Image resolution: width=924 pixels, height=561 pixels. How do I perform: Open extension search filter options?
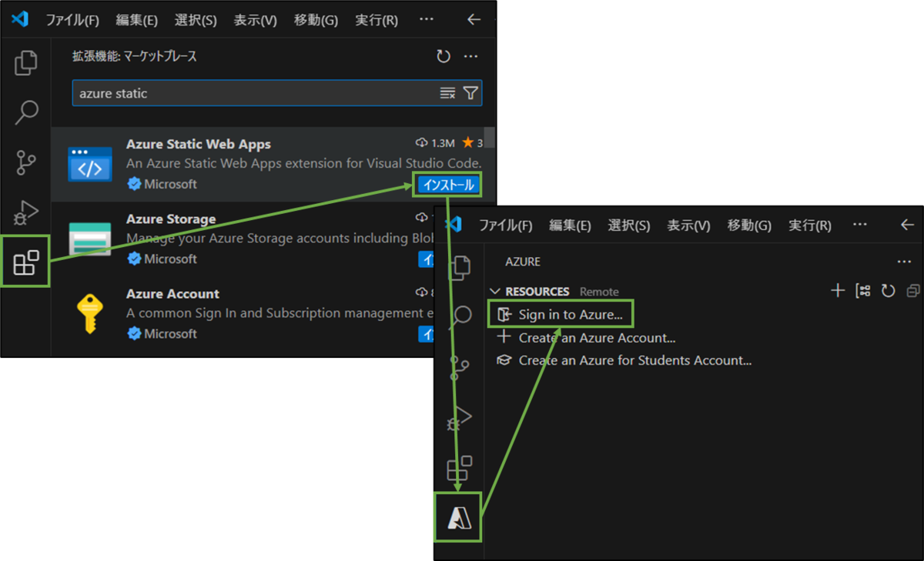(x=470, y=93)
